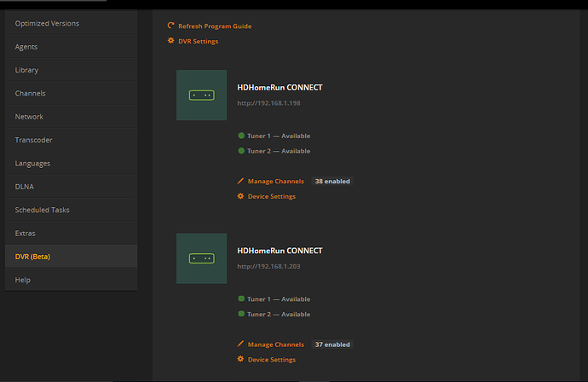Viewport: 588px width, 382px height.
Task: Click pencil icon beside Manage Channels, 38 enabled
Action: 240,181
